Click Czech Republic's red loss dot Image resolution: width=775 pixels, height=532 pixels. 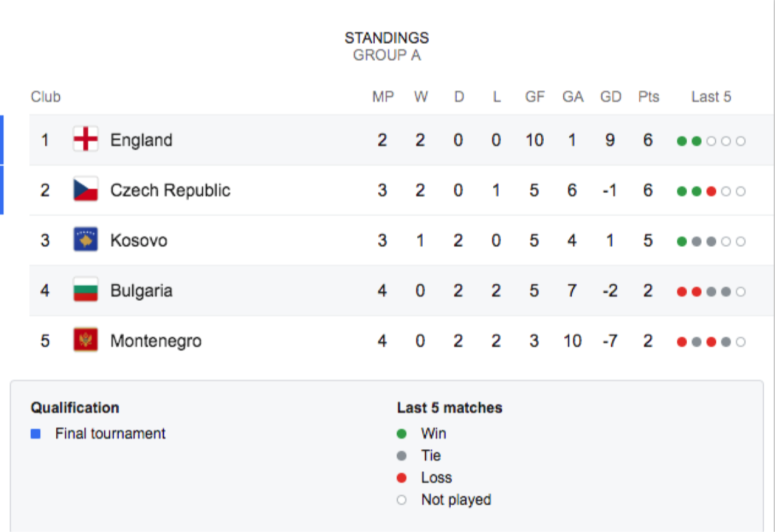tap(711, 191)
